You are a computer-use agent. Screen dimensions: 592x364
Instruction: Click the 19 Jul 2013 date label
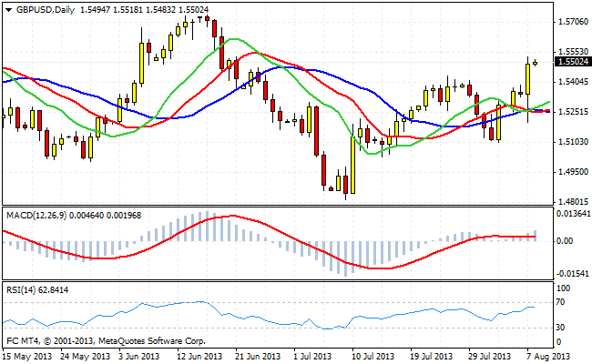431,357
